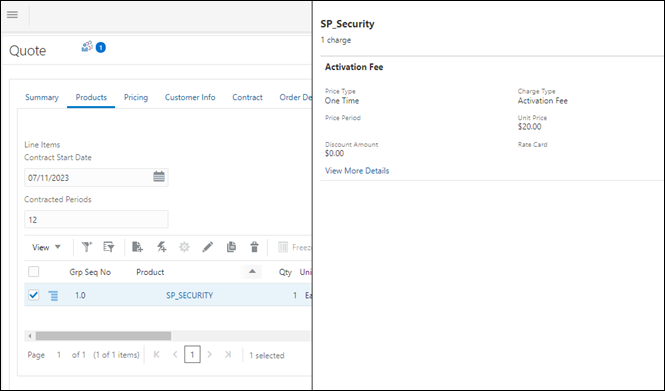
Task: Click page number 1 box
Action: pos(192,355)
